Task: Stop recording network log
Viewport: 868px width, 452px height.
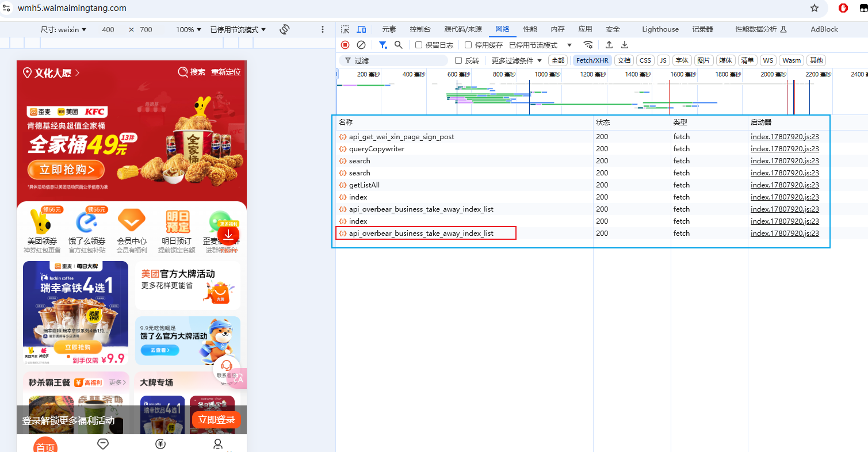Action: [345, 45]
